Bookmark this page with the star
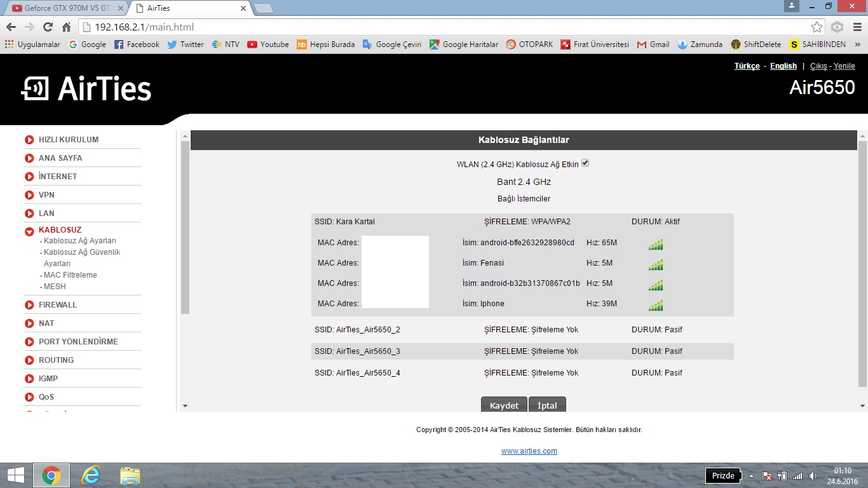Screen dimensions: 868x488 [x=817, y=27]
